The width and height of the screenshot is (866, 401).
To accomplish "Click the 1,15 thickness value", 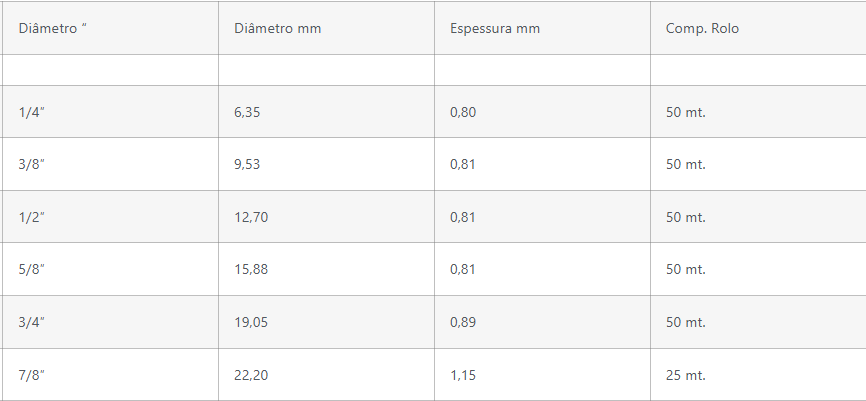I will pos(463,375).
